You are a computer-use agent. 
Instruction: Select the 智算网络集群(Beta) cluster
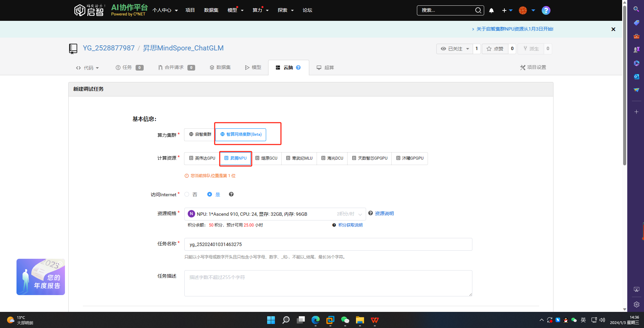[241, 134]
